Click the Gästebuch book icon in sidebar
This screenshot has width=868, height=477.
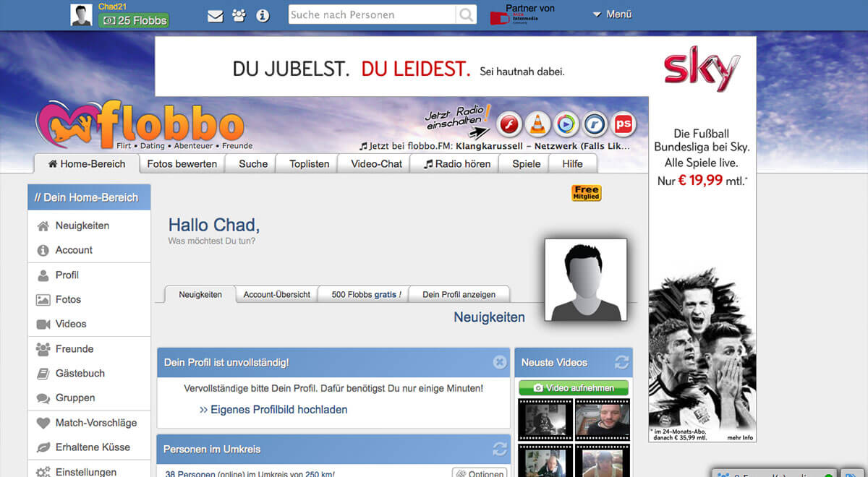[x=43, y=374]
